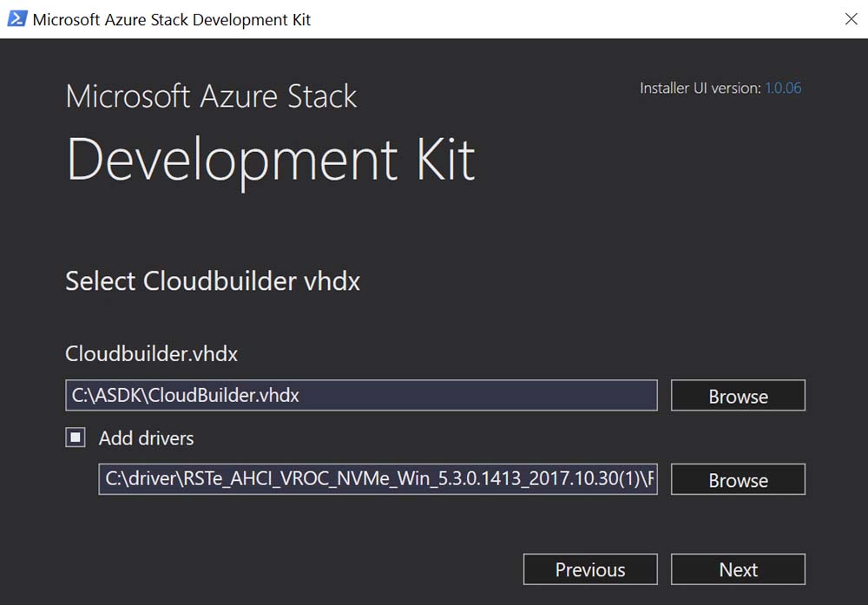Click the word 'Kit' in the title bar

(x=299, y=19)
